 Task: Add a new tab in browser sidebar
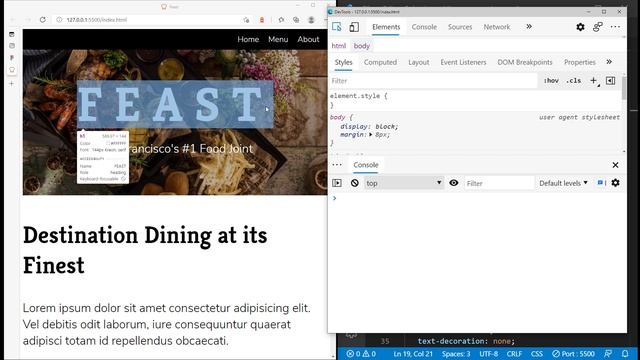12,84
